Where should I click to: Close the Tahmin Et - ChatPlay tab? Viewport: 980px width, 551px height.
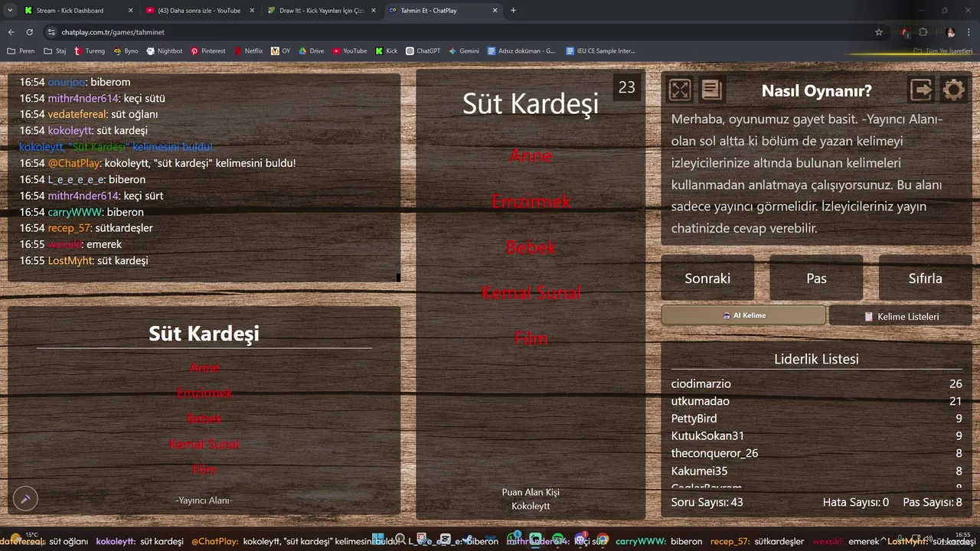click(495, 11)
